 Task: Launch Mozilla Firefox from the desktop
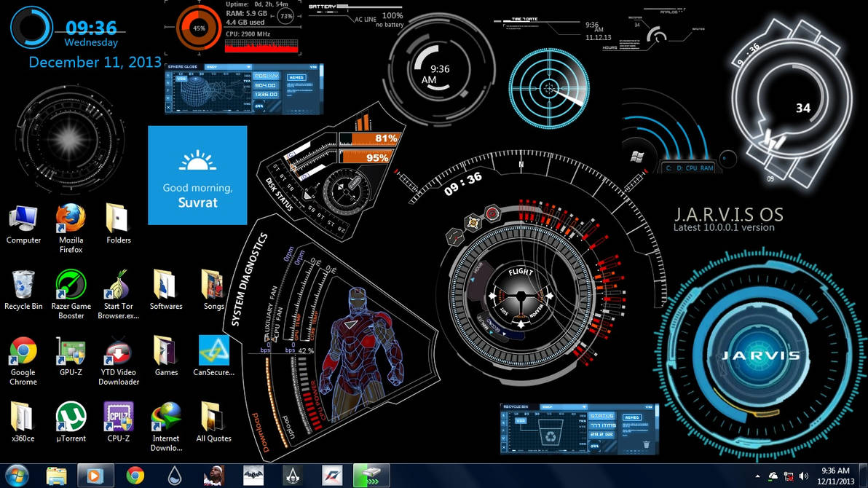70,219
